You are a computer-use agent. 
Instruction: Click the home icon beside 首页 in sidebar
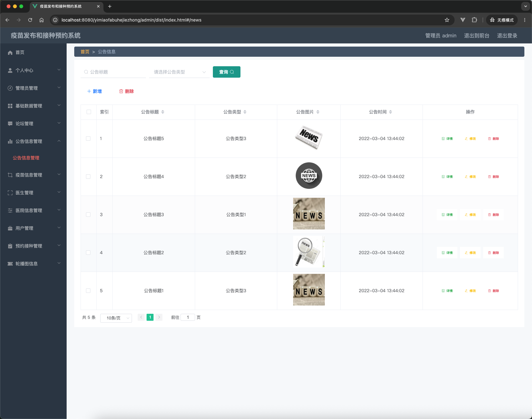point(10,53)
